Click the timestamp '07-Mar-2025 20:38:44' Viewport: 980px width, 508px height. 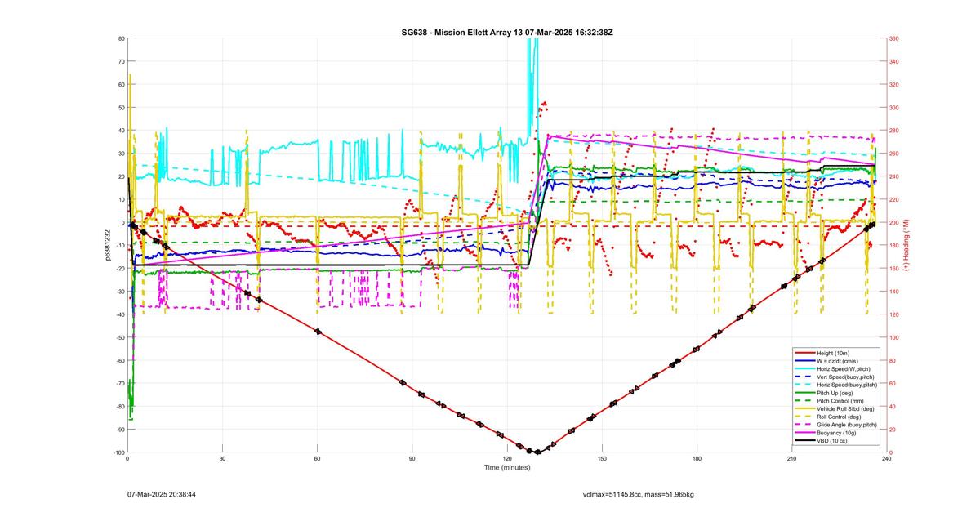click(161, 494)
